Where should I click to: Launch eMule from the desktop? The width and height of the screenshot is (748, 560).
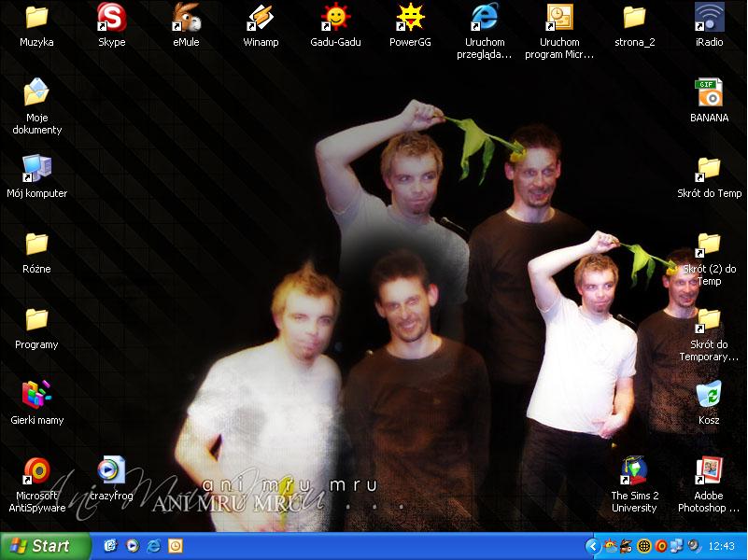pos(186,25)
